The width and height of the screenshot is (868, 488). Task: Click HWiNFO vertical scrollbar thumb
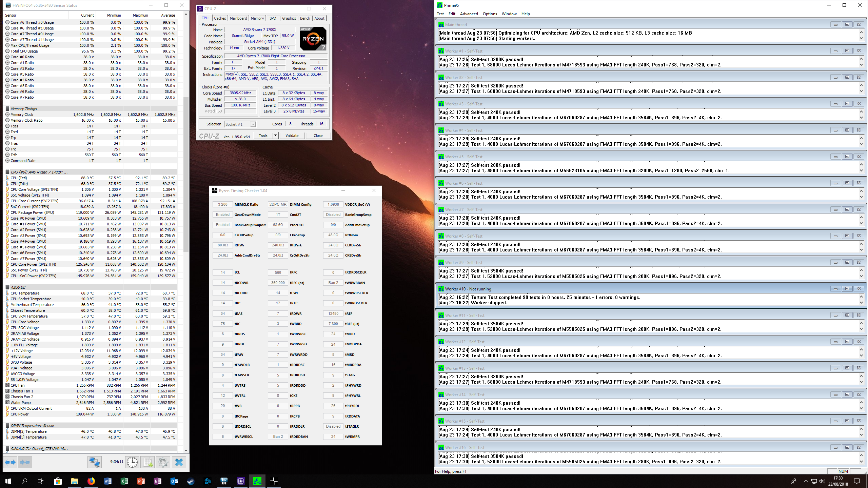coord(186,175)
